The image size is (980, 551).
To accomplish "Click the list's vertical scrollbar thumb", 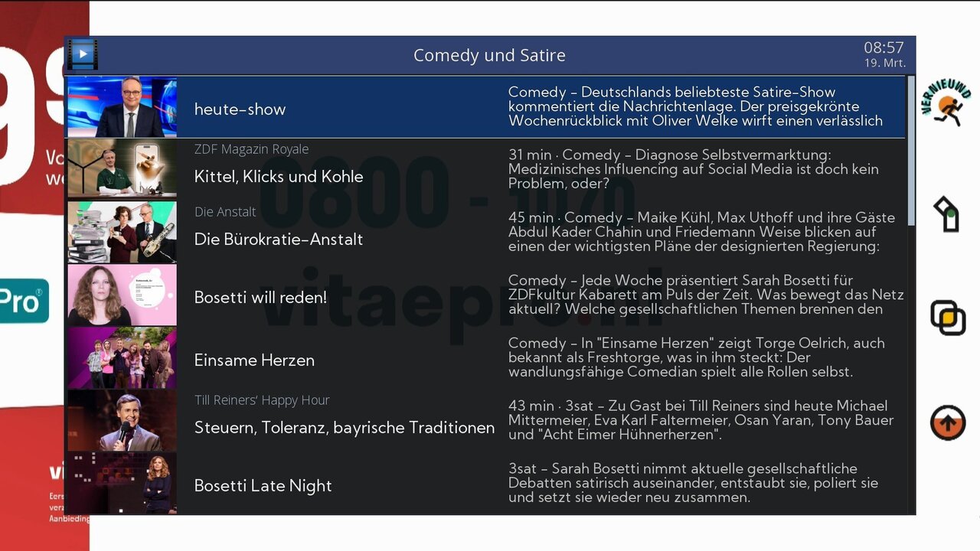I will [x=910, y=150].
